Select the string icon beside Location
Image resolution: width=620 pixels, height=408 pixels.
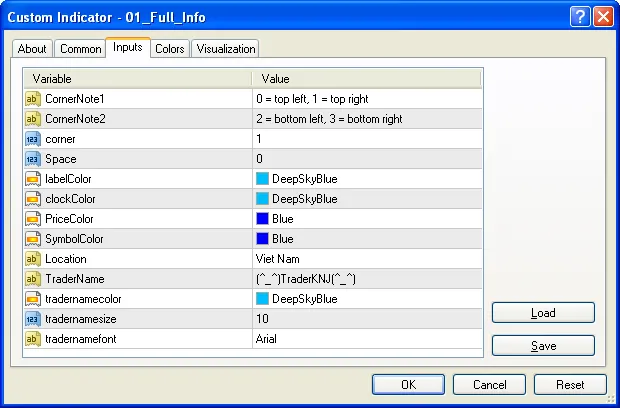[x=32, y=259]
